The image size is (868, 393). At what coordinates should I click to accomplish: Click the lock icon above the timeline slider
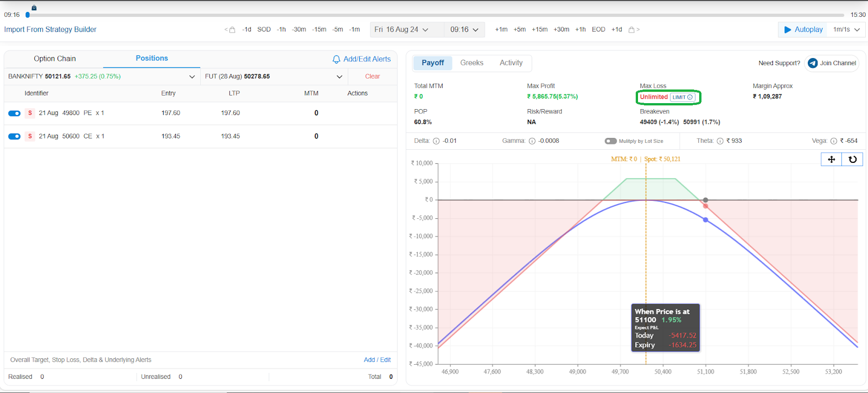pyautogui.click(x=34, y=8)
